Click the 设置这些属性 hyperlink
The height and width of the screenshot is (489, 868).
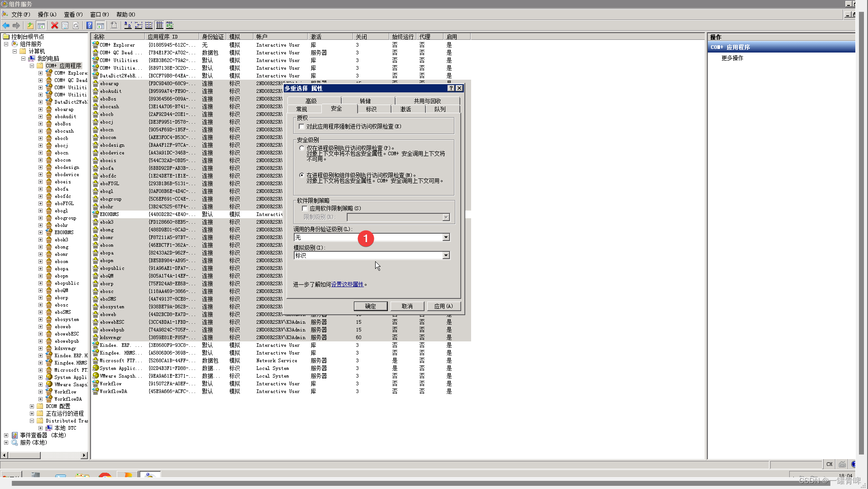347,284
